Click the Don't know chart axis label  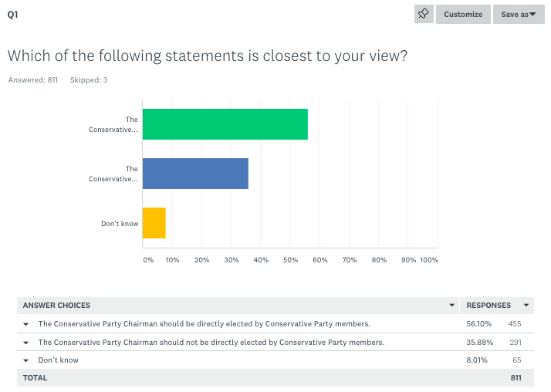pyautogui.click(x=120, y=224)
